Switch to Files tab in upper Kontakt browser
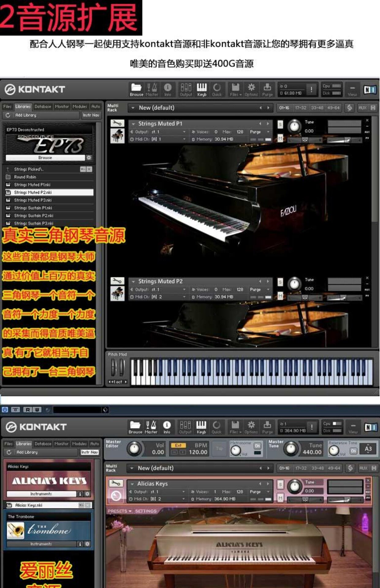 click(x=7, y=107)
